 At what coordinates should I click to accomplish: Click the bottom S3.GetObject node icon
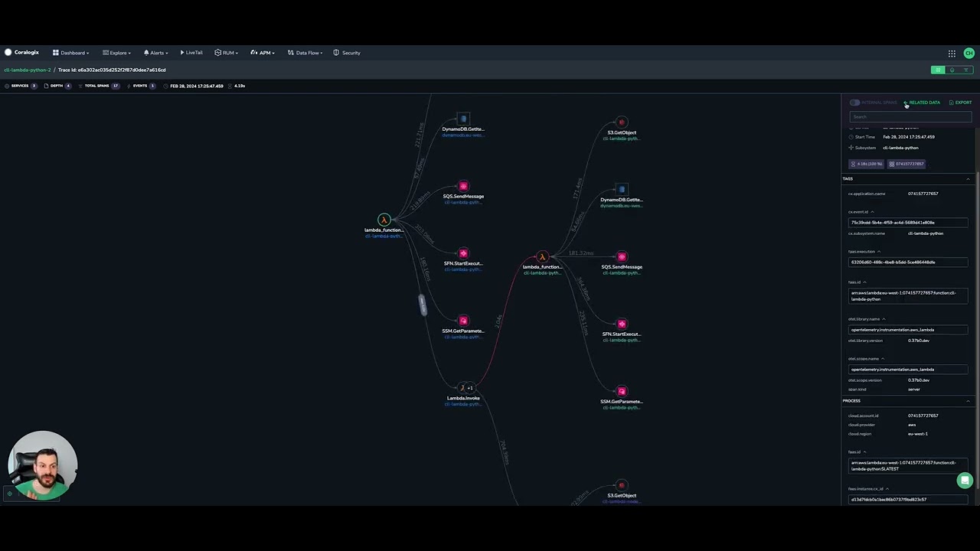point(622,485)
